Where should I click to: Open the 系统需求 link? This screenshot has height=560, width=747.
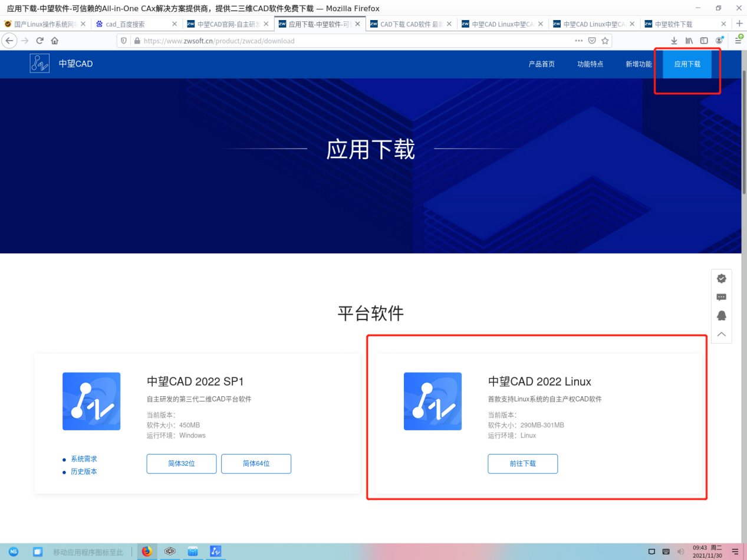coord(84,459)
